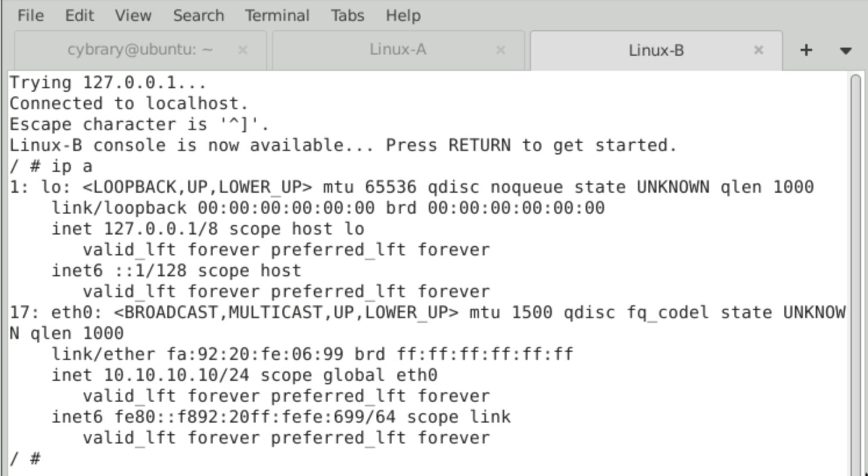Close the Linux-B tab

click(x=758, y=51)
